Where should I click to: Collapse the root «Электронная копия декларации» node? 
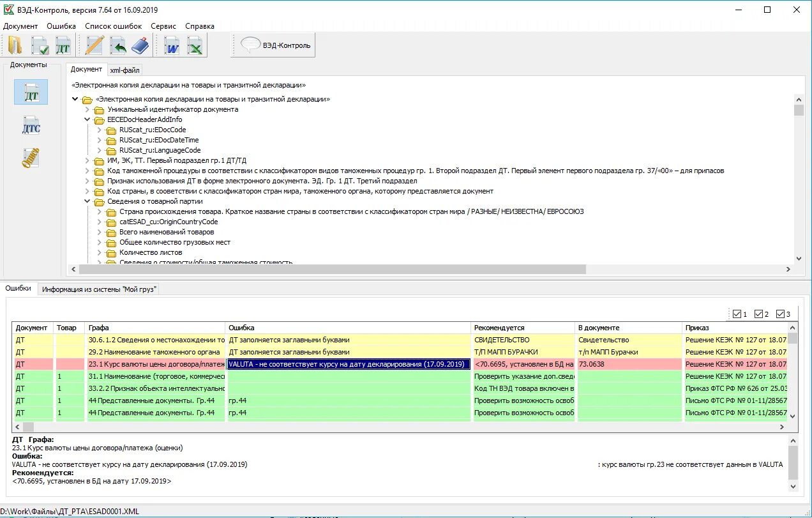(x=75, y=99)
